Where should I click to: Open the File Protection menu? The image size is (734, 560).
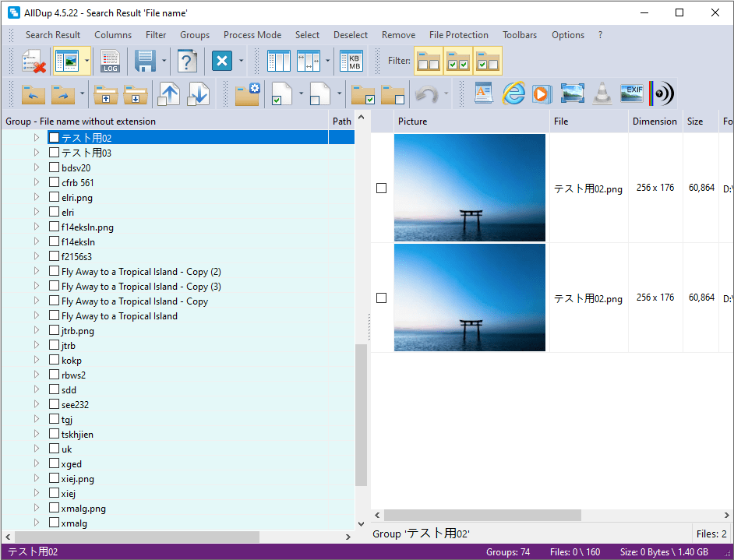tap(459, 35)
